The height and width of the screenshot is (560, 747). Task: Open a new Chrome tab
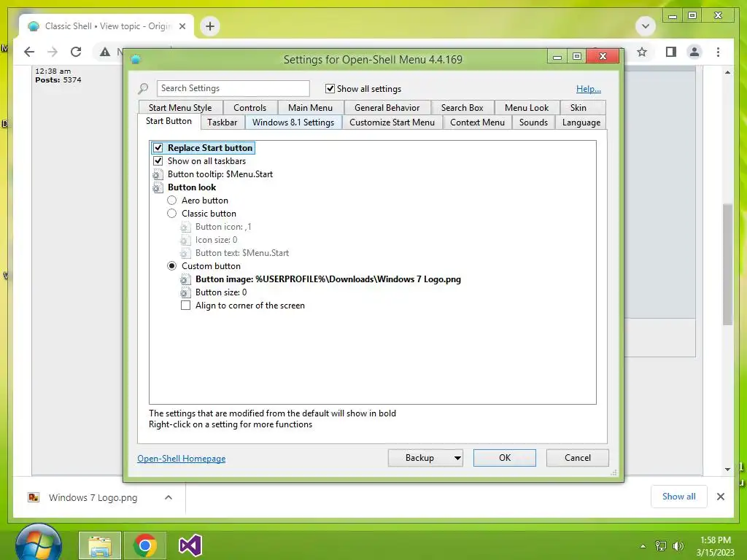point(210,26)
